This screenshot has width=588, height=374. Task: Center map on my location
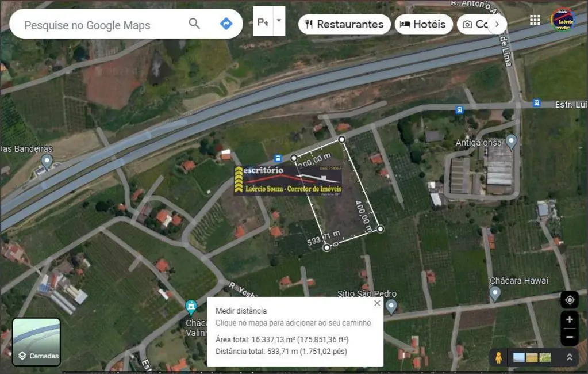[569, 300]
